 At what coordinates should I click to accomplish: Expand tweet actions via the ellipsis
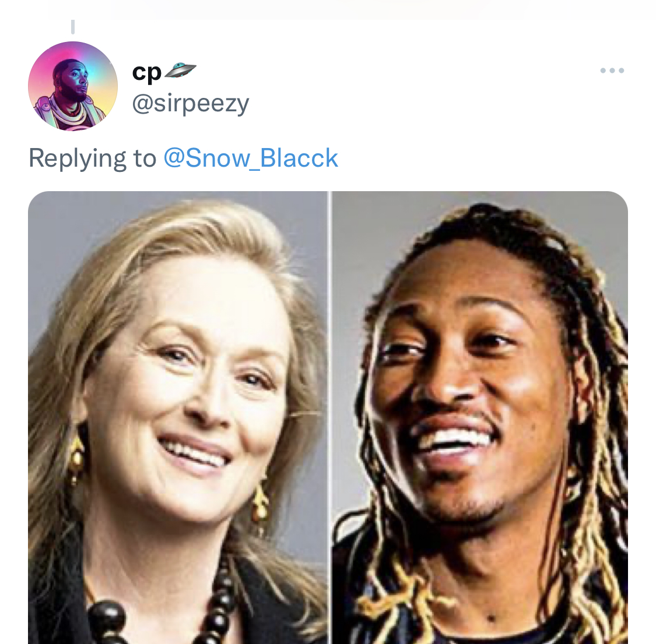click(x=612, y=71)
